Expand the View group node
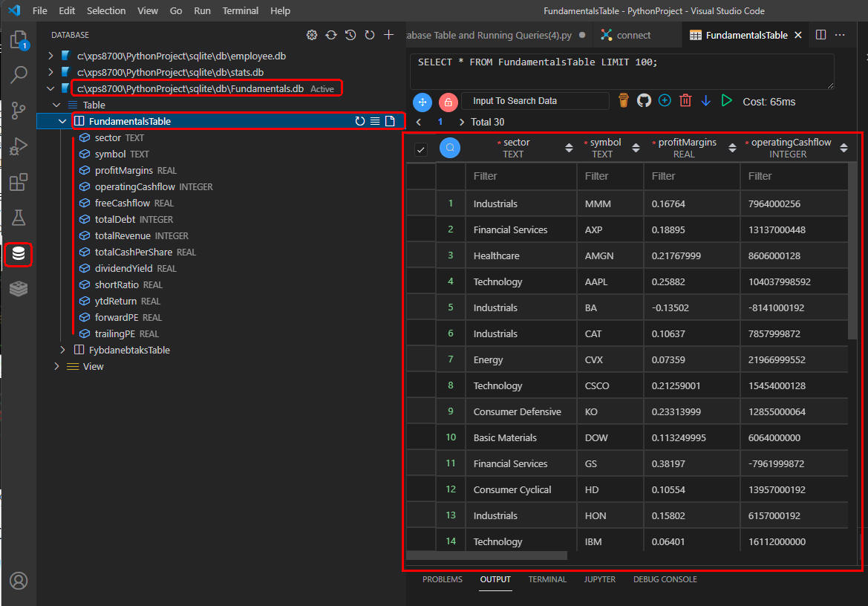The height and width of the screenshot is (606, 868). pyautogui.click(x=56, y=366)
